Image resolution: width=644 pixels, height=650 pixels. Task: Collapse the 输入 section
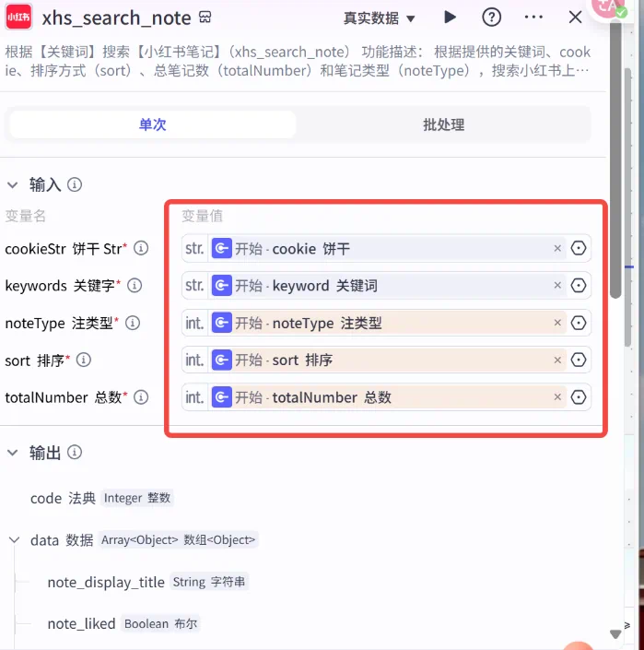pos(13,184)
